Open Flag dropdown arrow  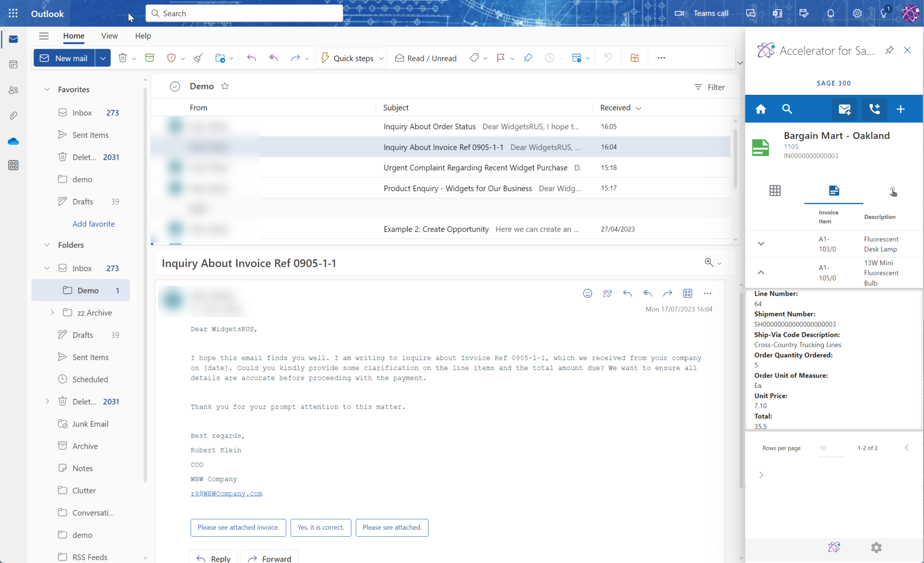coord(513,59)
